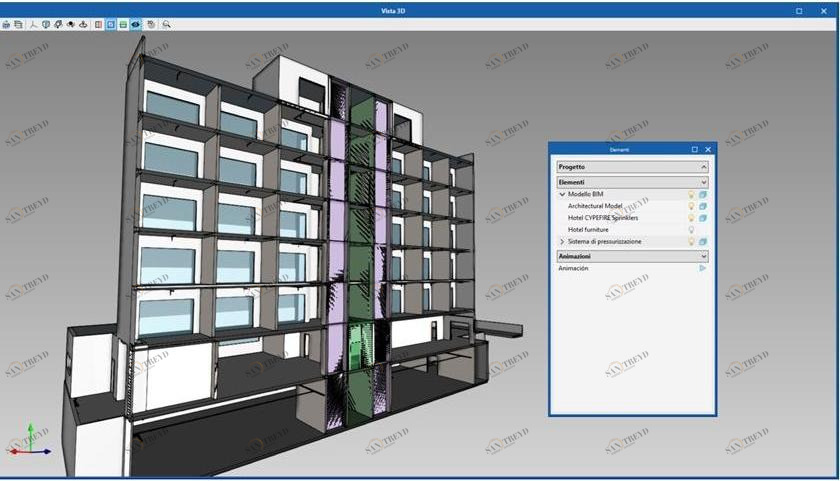
Task: Click the green section plane toolbar icon
Action: pyautogui.click(x=122, y=23)
